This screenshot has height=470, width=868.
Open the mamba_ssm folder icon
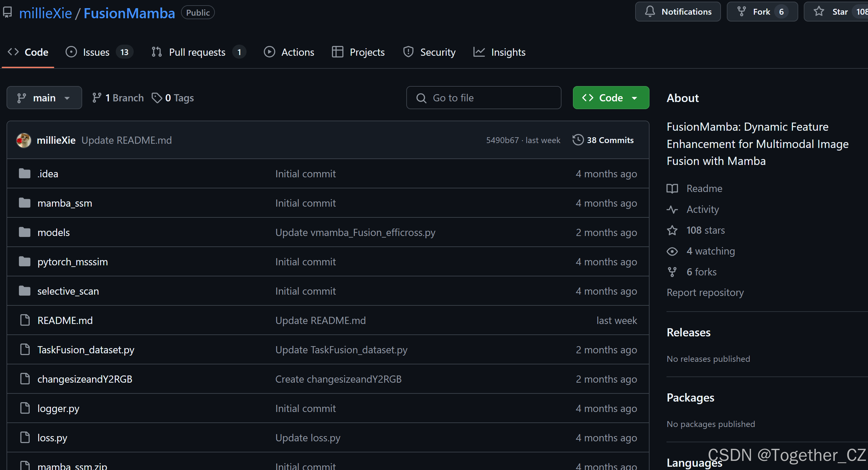[x=24, y=203]
